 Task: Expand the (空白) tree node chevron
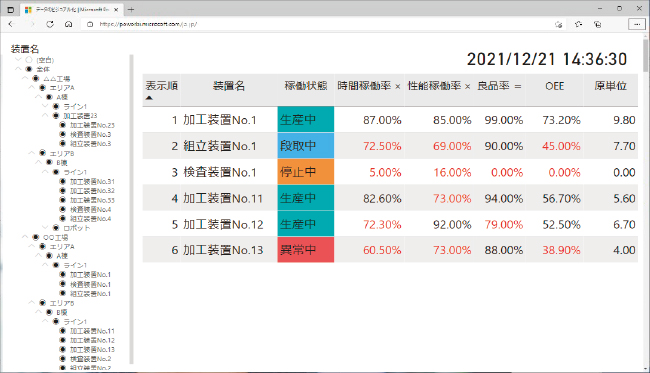pos(18,60)
